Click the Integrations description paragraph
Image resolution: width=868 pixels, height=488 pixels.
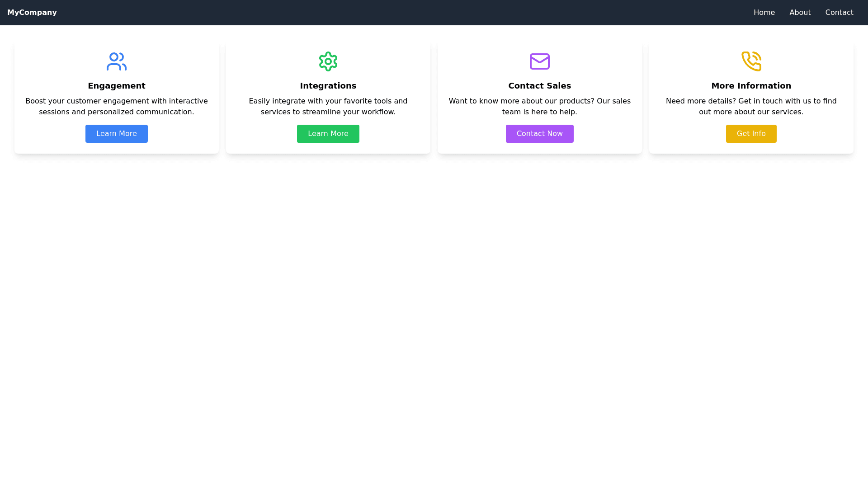[328, 107]
